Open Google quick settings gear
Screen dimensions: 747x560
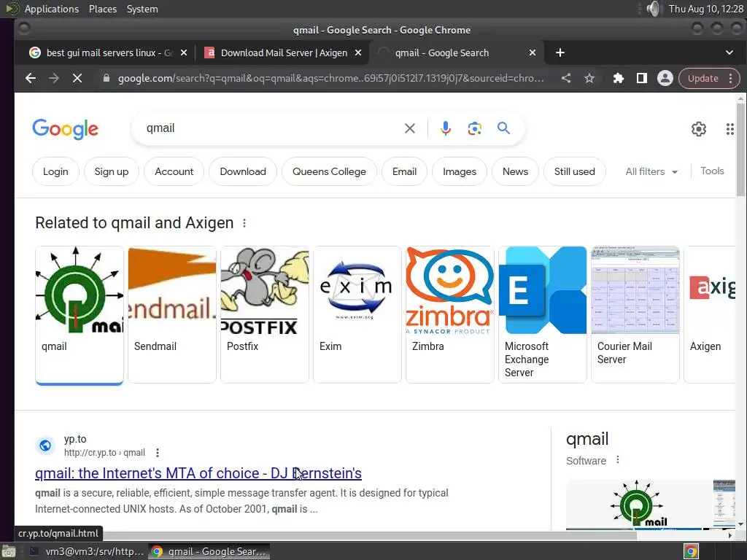coord(698,129)
